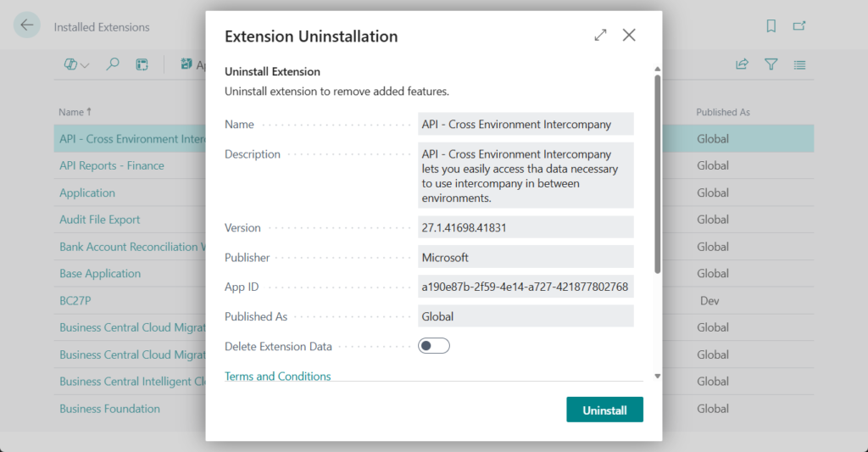Click the Published As column header
868x452 pixels.
click(x=722, y=112)
